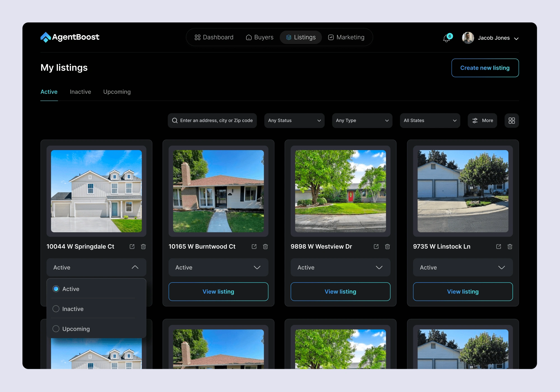Open 10044 W Springdale Ct in new window
Viewport: 560px width, 392px height.
coord(132,247)
